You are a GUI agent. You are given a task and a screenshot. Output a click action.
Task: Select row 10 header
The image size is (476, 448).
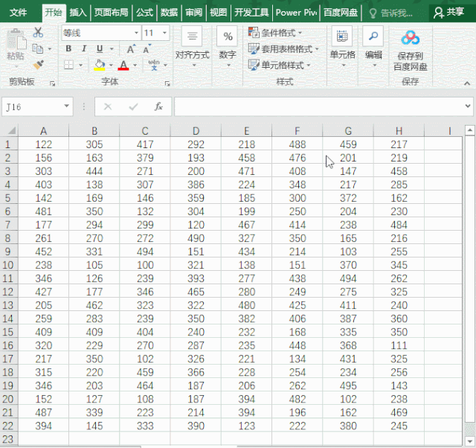pos(8,265)
